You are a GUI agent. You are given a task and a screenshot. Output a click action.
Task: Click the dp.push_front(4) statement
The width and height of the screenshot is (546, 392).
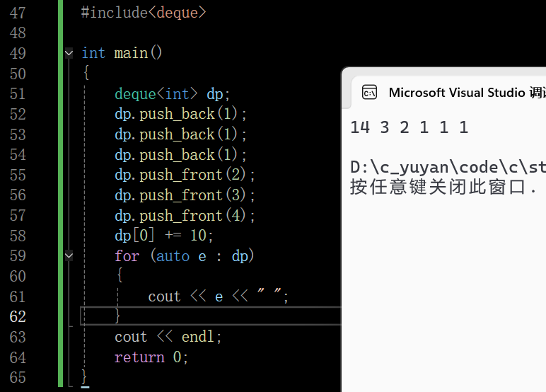pos(185,215)
